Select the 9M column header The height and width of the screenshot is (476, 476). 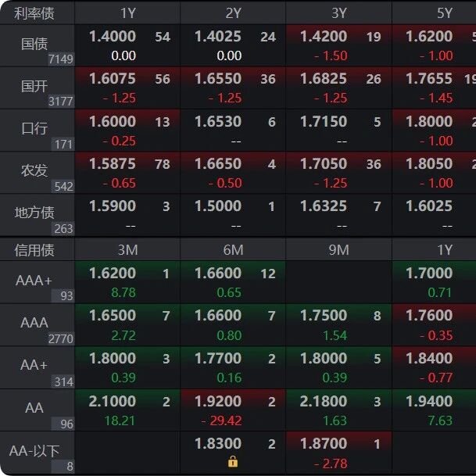click(338, 250)
